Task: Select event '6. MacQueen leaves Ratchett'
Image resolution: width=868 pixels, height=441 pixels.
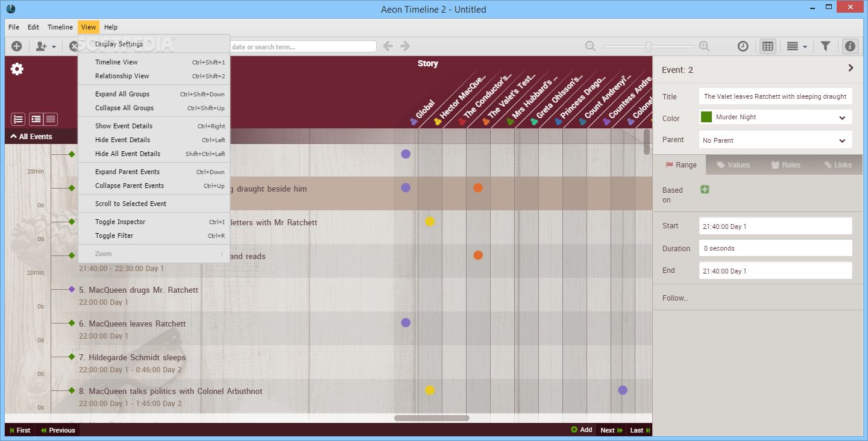Action: [133, 324]
